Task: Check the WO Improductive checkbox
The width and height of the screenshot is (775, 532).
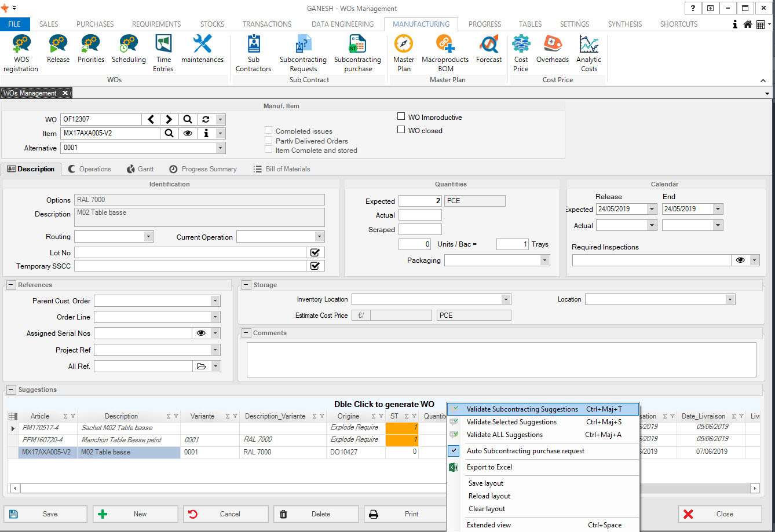Action: pyautogui.click(x=401, y=116)
